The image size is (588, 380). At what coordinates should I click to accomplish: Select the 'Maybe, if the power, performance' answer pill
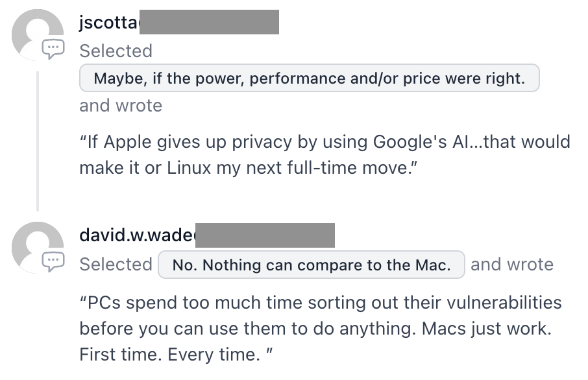pos(310,78)
